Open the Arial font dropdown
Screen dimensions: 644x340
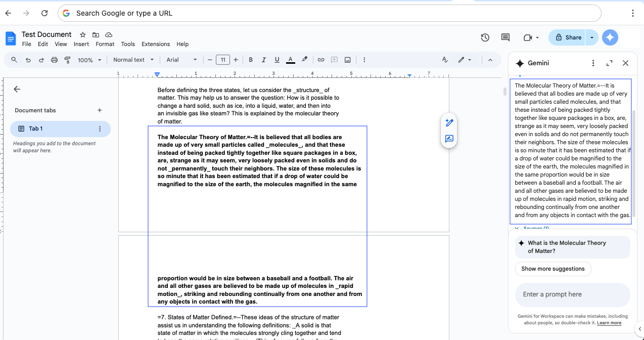pos(182,60)
